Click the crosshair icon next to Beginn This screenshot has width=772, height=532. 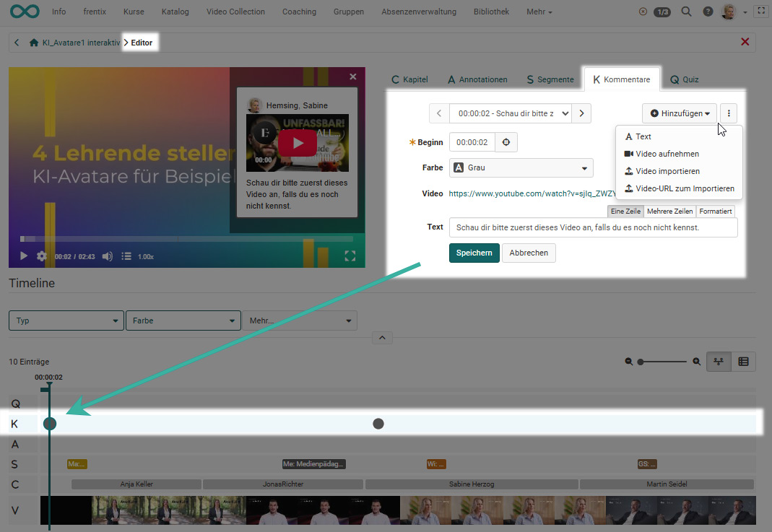coord(506,142)
